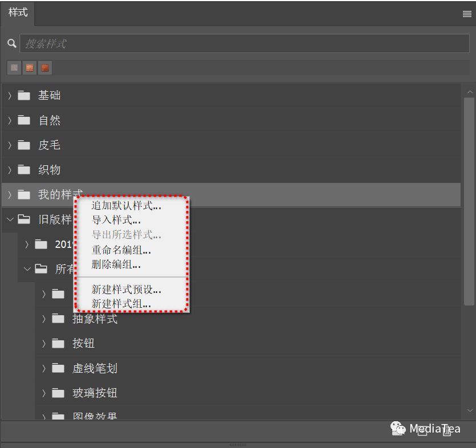Apply the second orange recent style swatch
The width and height of the screenshot is (476, 448).
pos(30,67)
